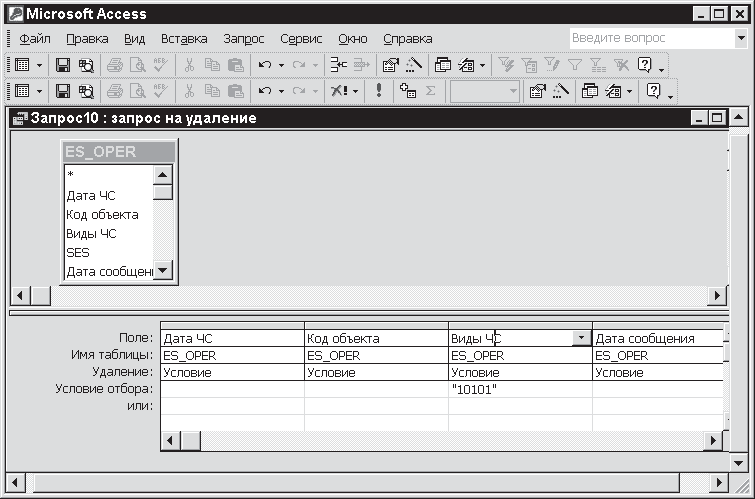Open the Запрос menu
This screenshot has width=755, height=499.
click(x=244, y=39)
